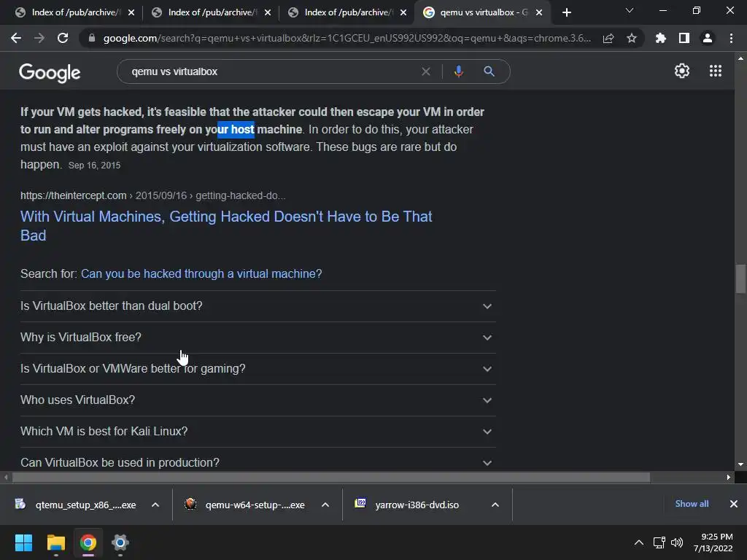The height and width of the screenshot is (560, 747).
Task: Open the tab search dropdown
Action: [x=630, y=10]
